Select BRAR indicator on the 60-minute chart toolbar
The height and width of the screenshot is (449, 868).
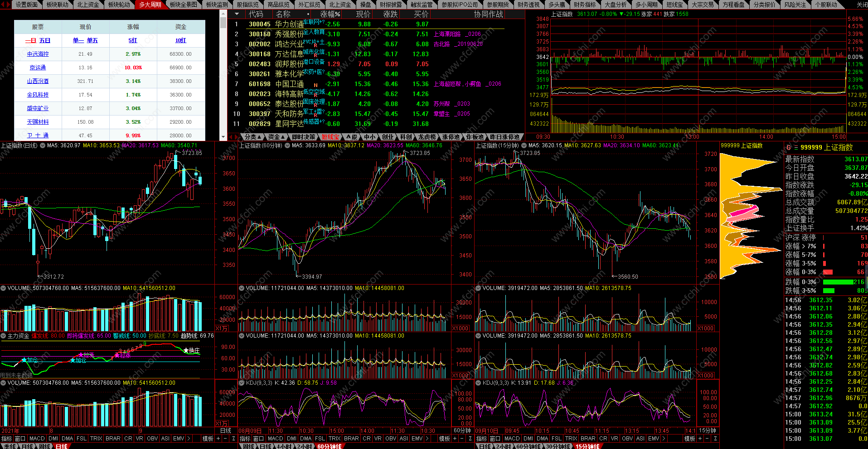point(351,439)
